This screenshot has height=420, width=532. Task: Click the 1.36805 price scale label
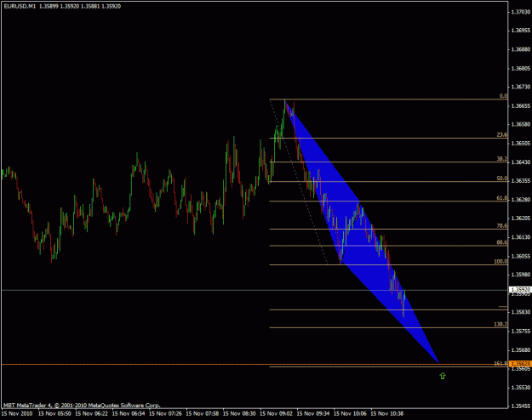point(520,69)
